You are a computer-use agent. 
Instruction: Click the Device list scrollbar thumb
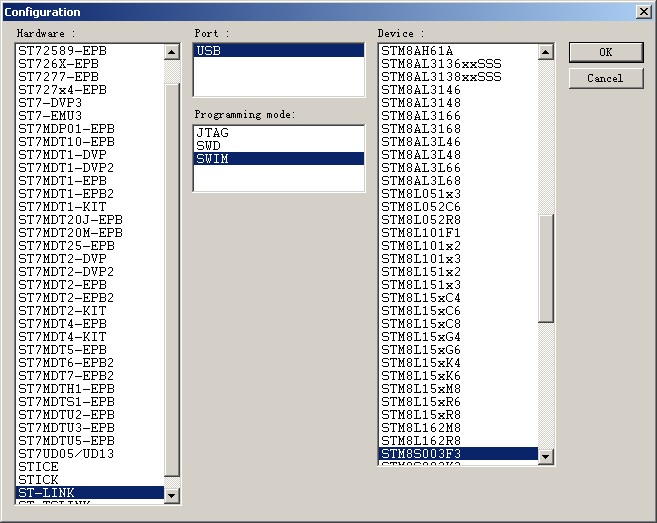(x=546, y=268)
